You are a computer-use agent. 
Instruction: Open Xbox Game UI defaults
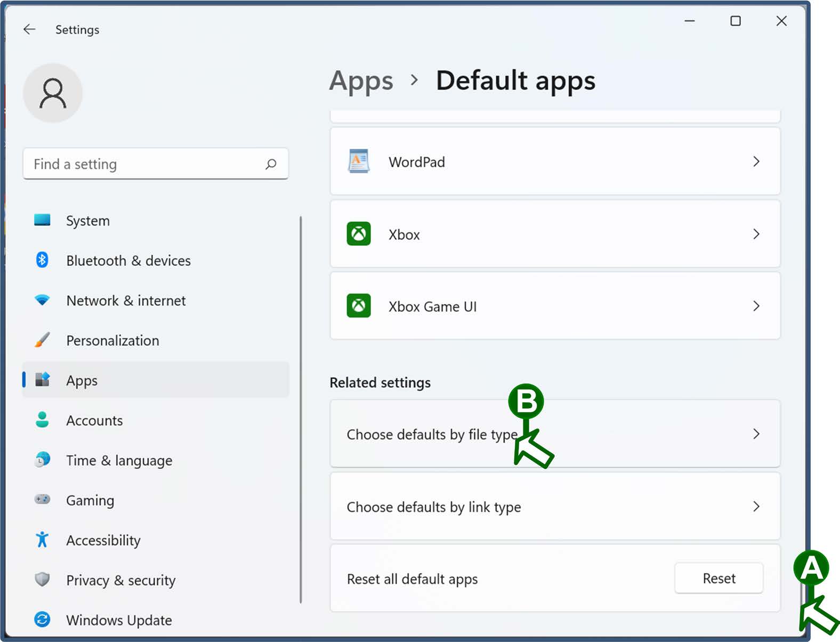(x=555, y=306)
